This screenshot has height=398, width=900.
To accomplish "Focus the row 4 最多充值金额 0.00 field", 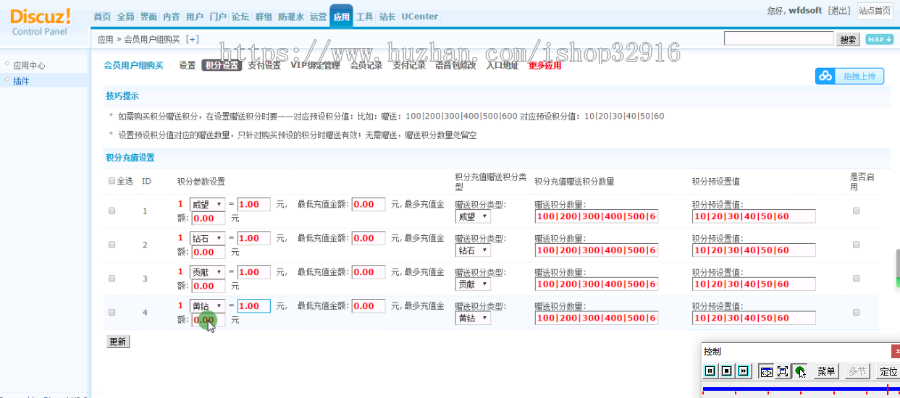I will coord(208,320).
